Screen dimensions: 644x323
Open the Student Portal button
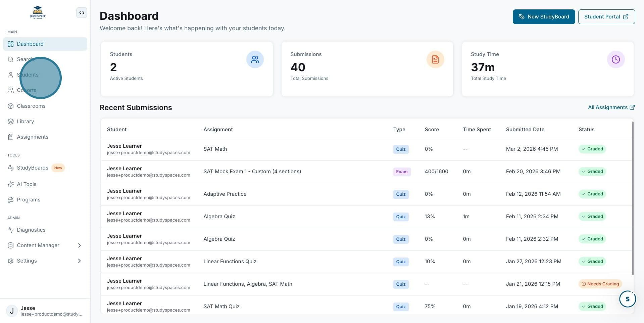606,17
